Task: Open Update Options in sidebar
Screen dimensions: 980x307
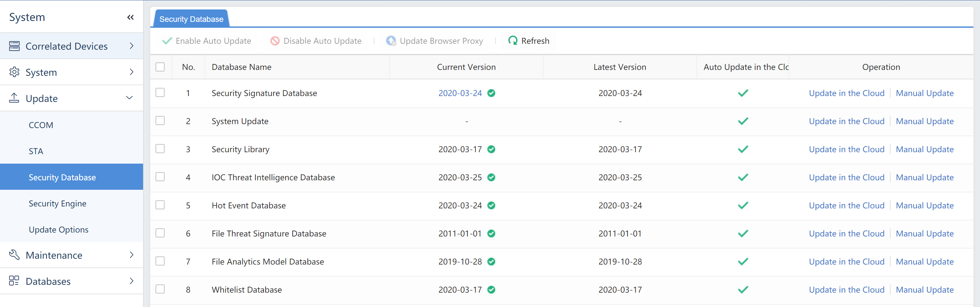Action: coord(58,229)
